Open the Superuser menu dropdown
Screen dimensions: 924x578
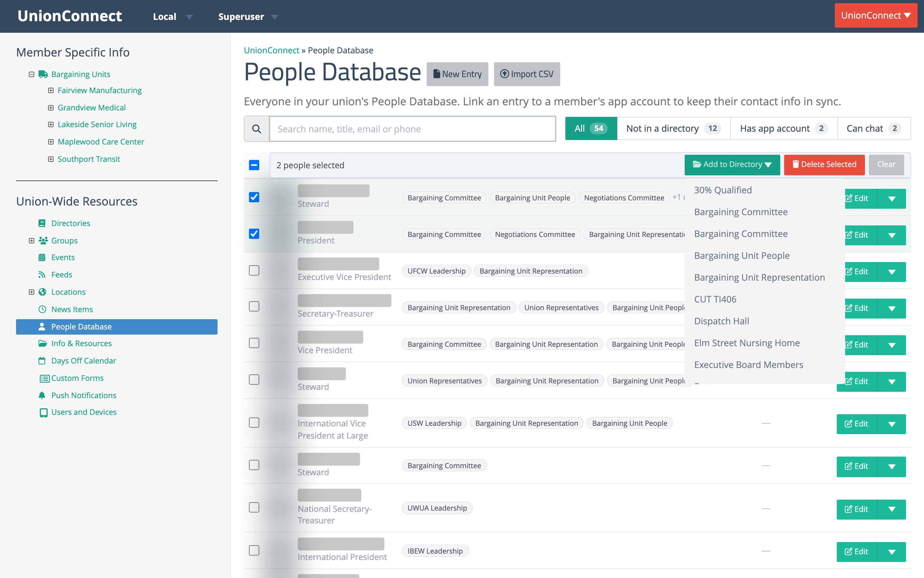pyautogui.click(x=248, y=16)
